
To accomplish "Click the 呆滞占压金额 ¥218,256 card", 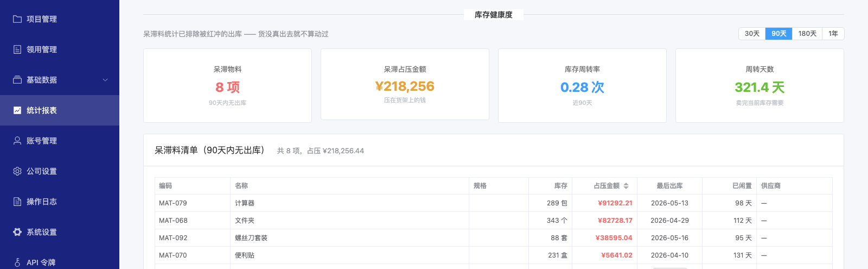I will pos(405,84).
